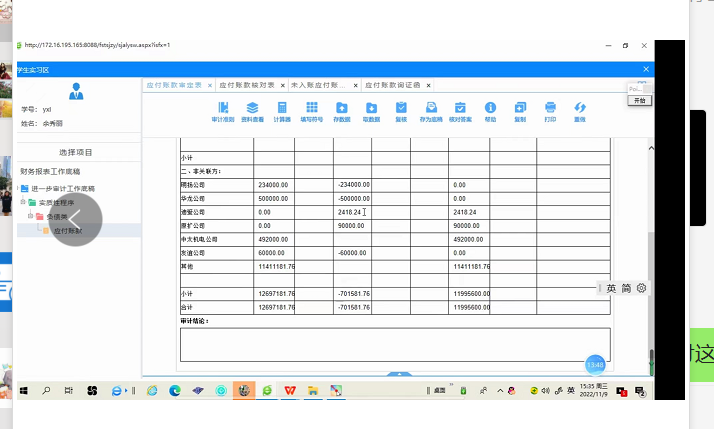Click the 审计结论 conclusion text box
The height and width of the screenshot is (429, 714).
pyautogui.click(x=394, y=344)
